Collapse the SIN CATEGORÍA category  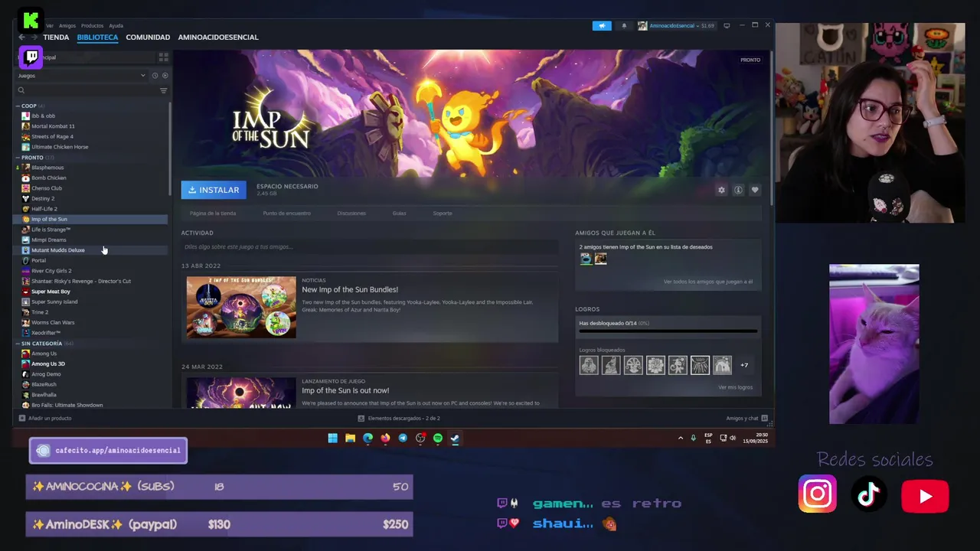[x=18, y=344]
